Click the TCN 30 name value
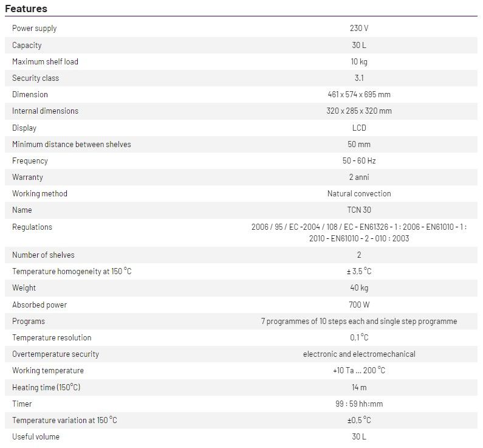 tap(358, 210)
